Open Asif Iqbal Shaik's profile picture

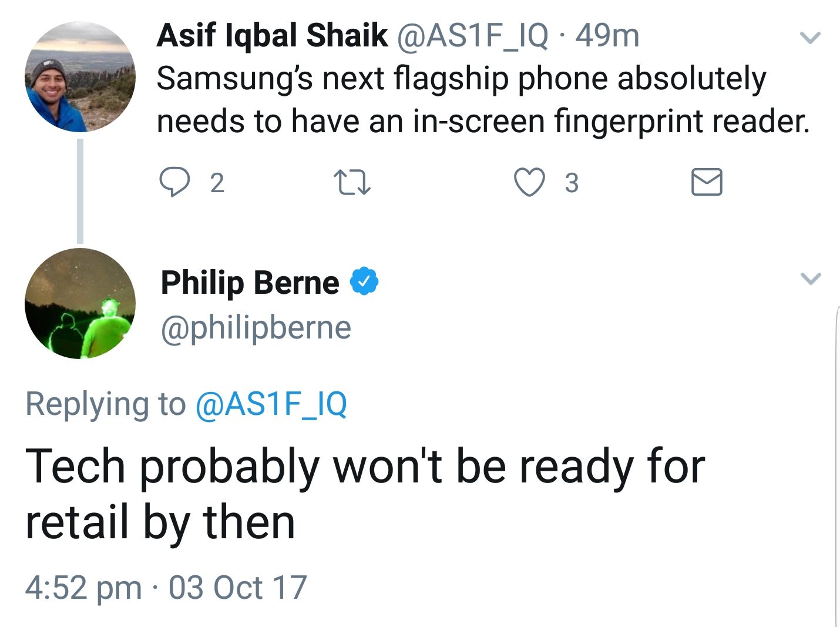coord(80,76)
